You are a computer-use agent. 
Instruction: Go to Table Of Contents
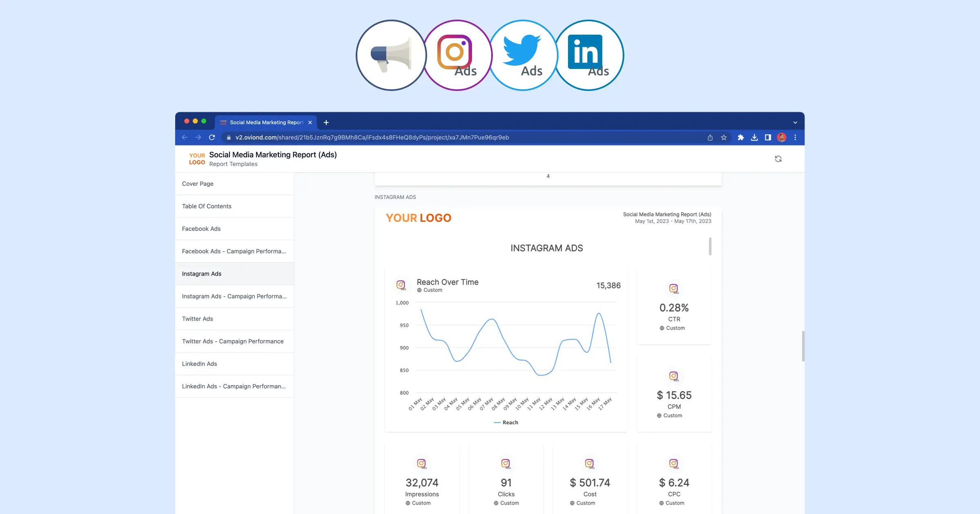(x=234, y=206)
